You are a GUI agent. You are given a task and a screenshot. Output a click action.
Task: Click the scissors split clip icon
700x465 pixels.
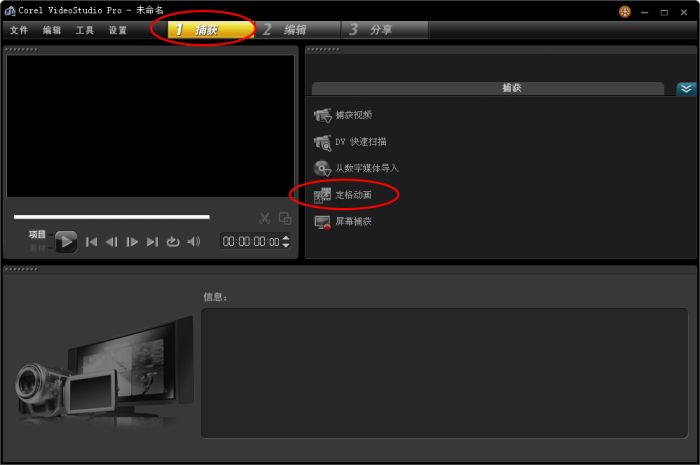pos(265,218)
